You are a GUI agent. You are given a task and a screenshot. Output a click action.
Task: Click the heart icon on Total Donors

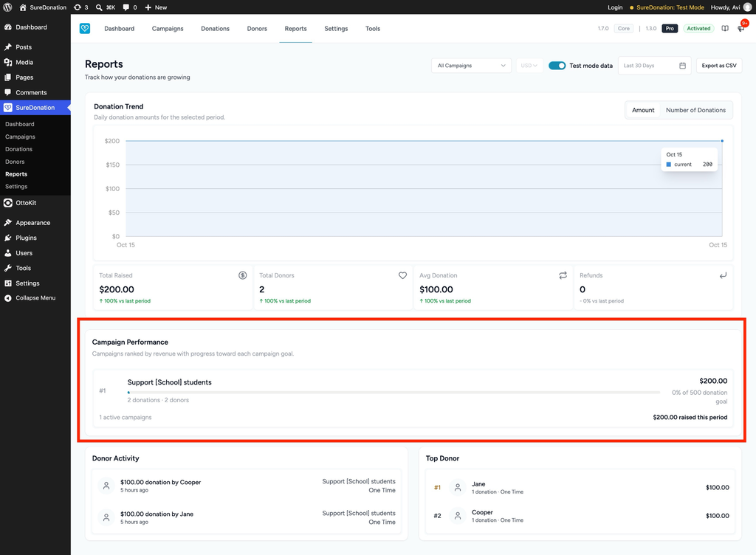pyautogui.click(x=402, y=275)
